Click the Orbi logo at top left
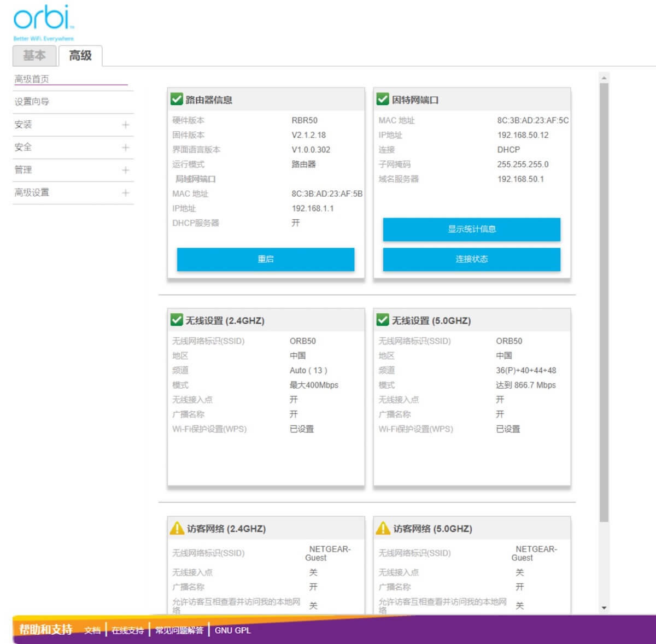 [44, 19]
